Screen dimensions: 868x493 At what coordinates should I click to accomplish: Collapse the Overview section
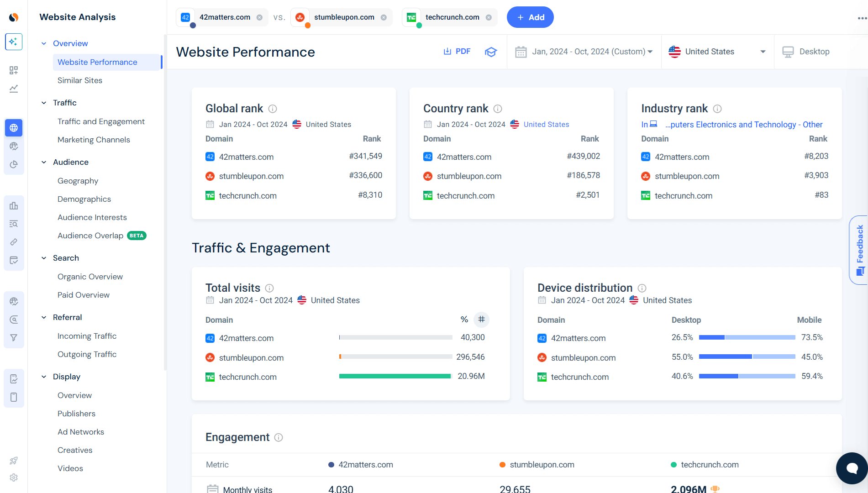(44, 43)
